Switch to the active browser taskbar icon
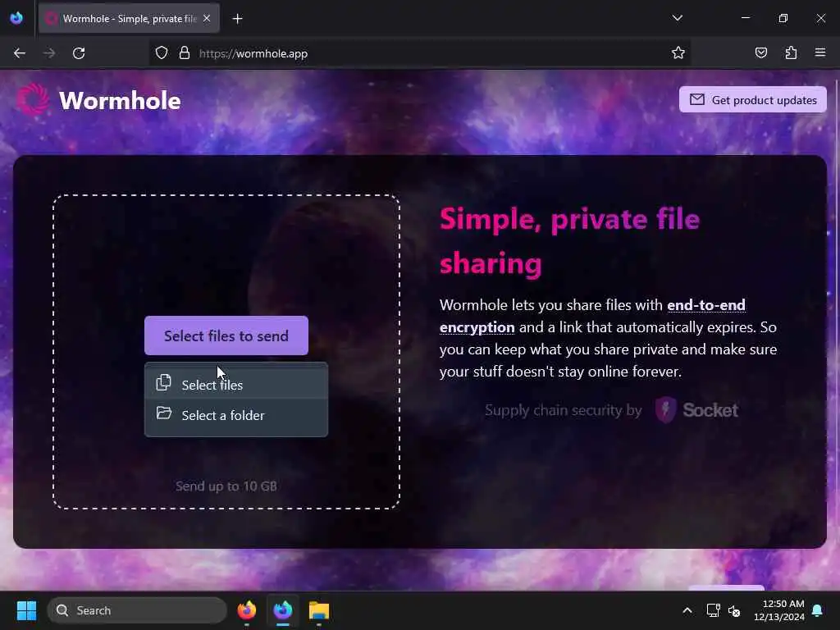The image size is (840, 630). pos(283,610)
